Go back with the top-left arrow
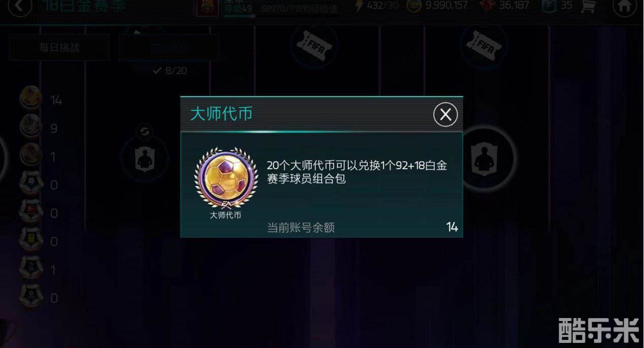644x348 pixels. 20,7
